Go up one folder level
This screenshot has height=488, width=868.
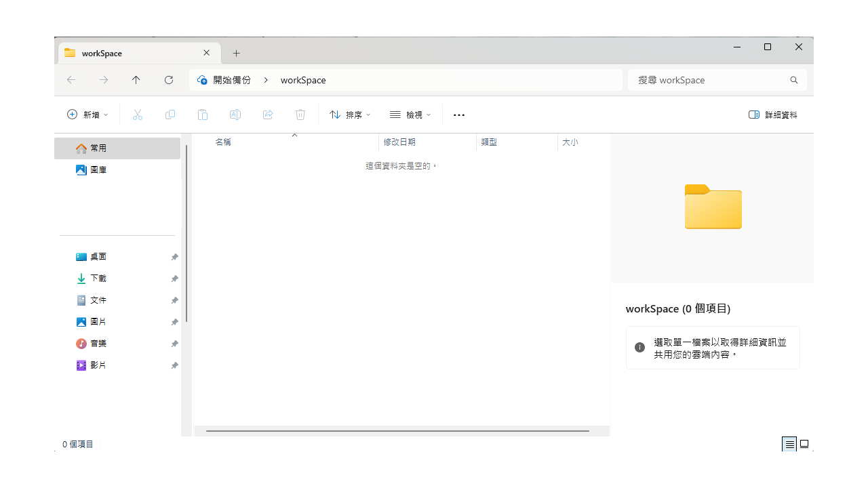[136, 80]
